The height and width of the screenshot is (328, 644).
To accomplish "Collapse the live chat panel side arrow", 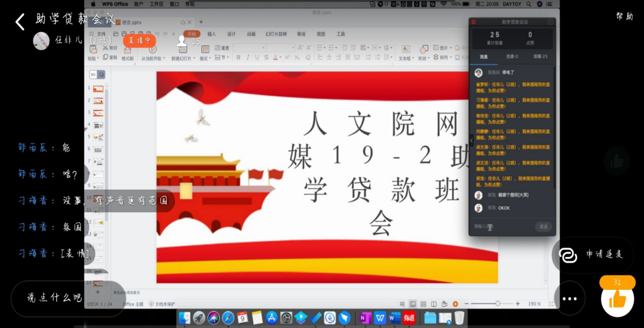I will tap(471, 140).
